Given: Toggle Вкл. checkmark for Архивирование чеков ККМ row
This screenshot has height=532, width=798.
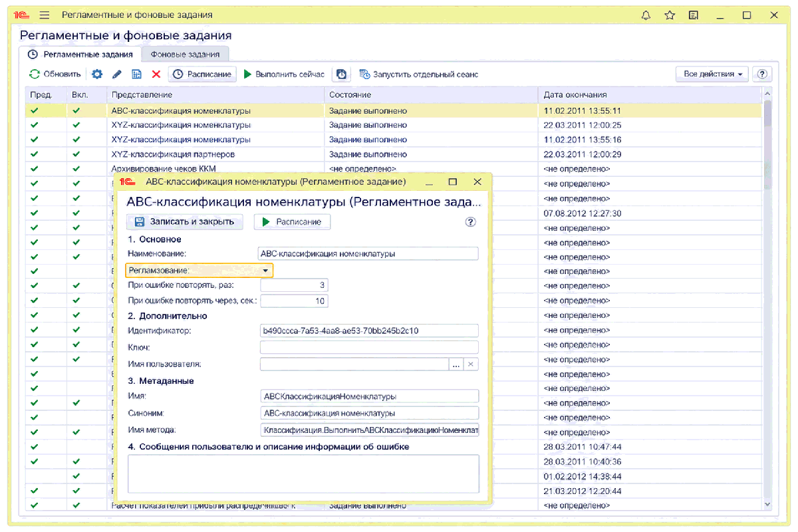Looking at the screenshot, I should click(x=76, y=169).
